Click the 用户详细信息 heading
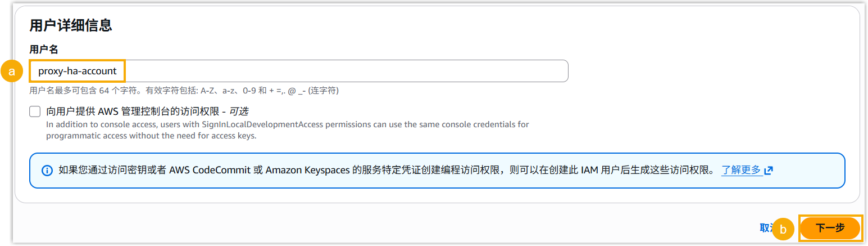 [x=70, y=25]
